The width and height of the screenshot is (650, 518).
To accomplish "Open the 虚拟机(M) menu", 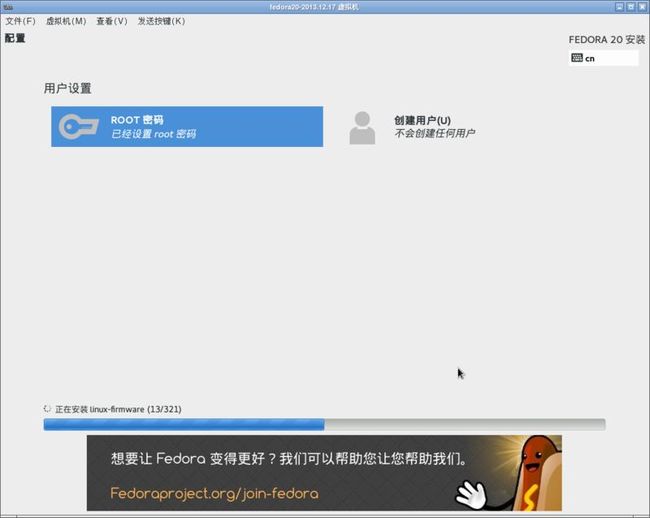I will [x=66, y=21].
